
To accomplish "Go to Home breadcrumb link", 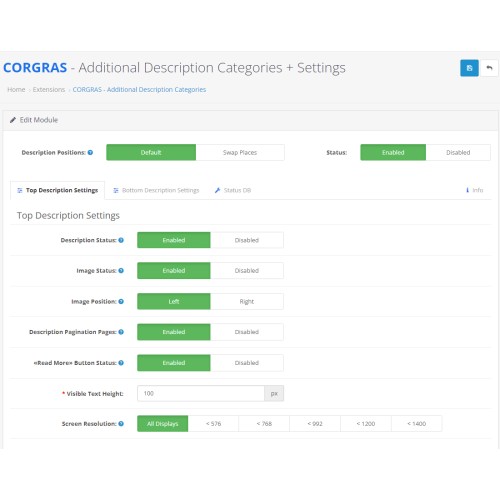I will click(x=16, y=89).
